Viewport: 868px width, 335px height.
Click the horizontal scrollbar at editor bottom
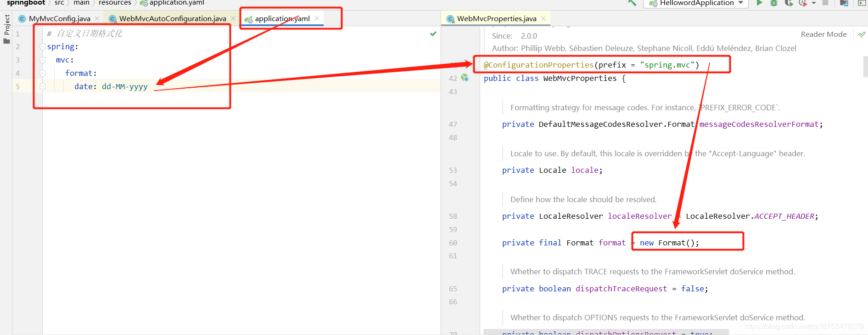[606, 332]
